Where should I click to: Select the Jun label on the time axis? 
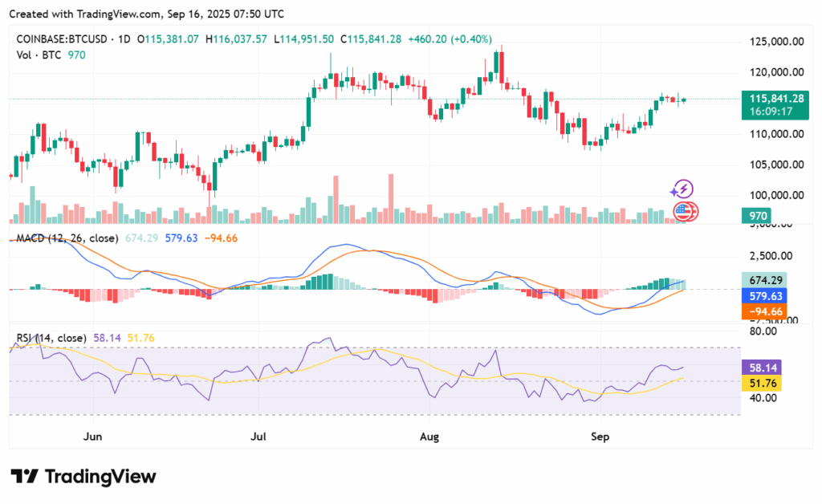[x=92, y=437]
